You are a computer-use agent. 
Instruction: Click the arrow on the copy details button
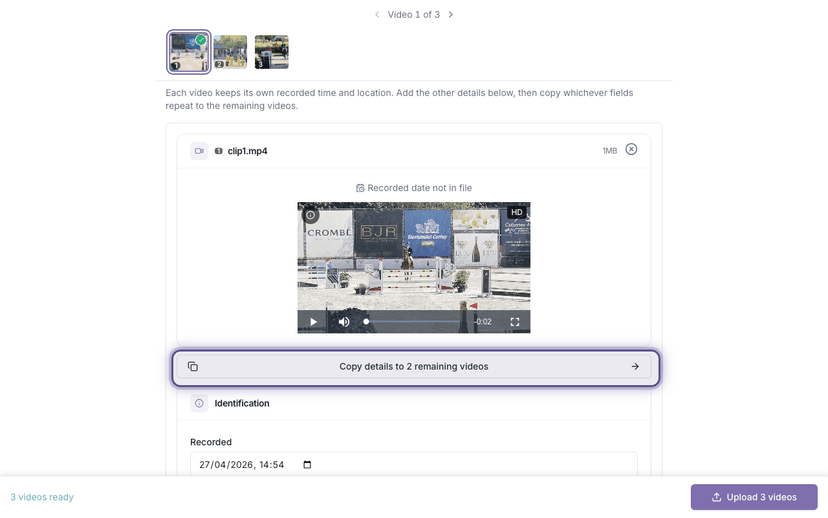[635, 366]
